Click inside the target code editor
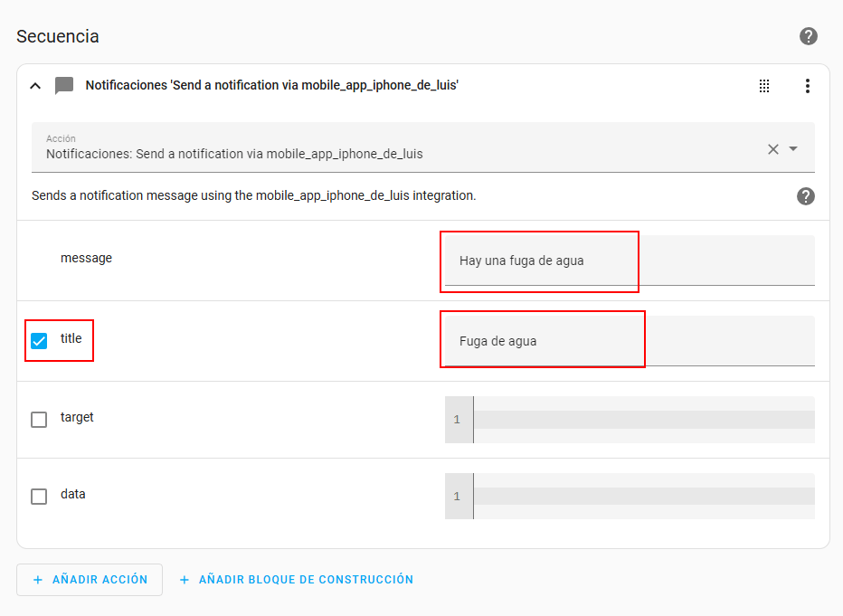 pyautogui.click(x=642, y=420)
